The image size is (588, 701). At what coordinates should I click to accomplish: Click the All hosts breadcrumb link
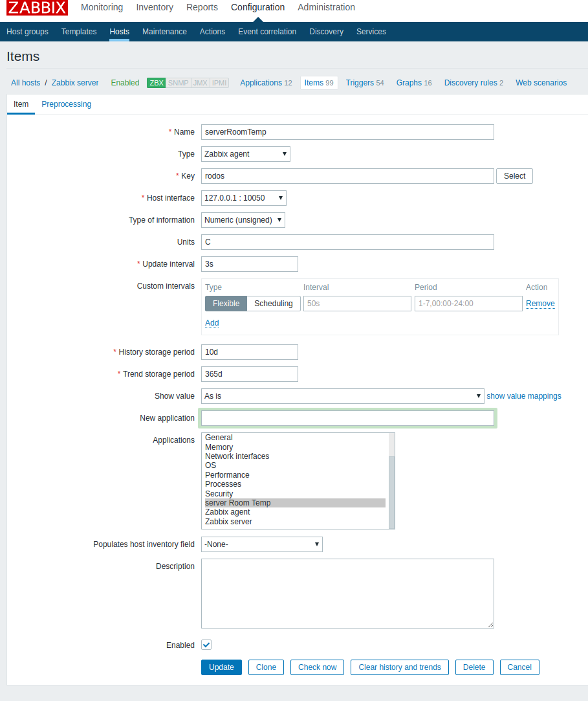25,83
